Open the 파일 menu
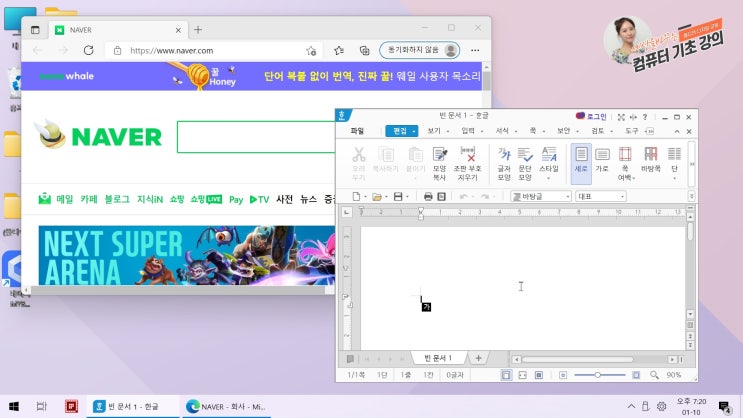Image resolution: width=743 pixels, height=418 pixels. (357, 131)
